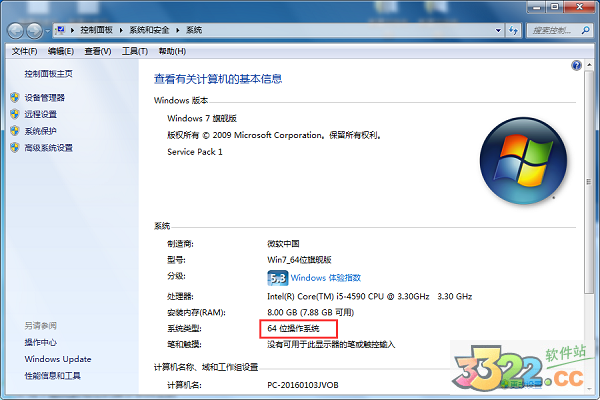Open the 编辑(E) menu

[x=60, y=51]
